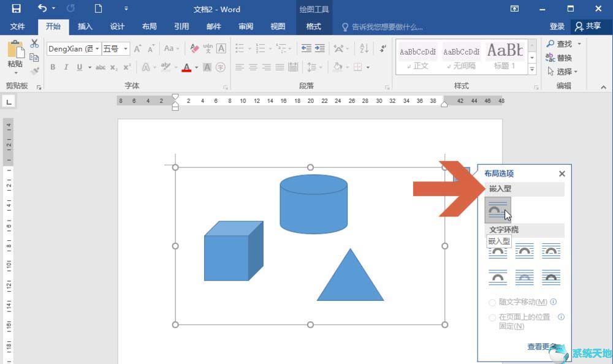Cut selection with the scissors icon
This screenshot has width=613, height=364.
pos(34,44)
